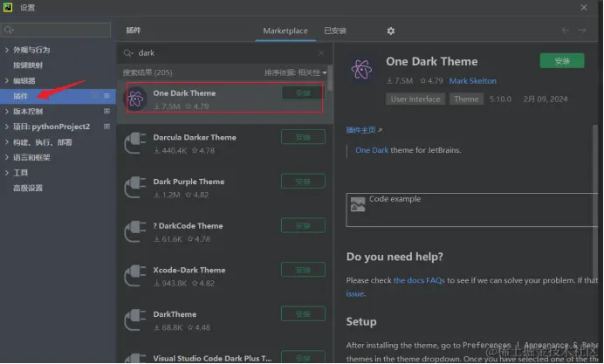Install Darcula Darker Theme

pyautogui.click(x=303, y=137)
